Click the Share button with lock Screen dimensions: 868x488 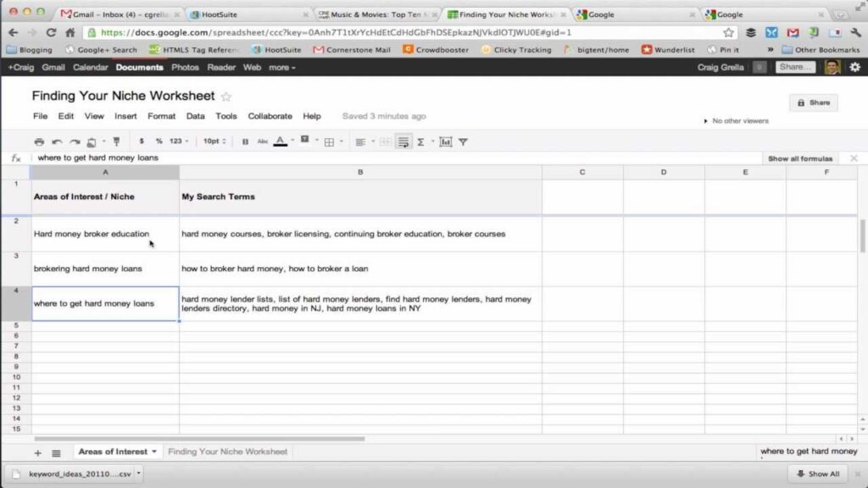click(813, 103)
